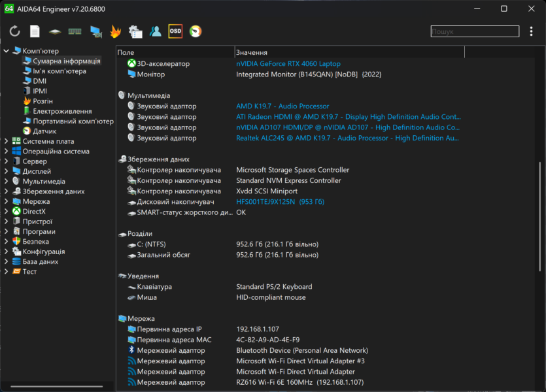Image resolution: width=546 pixels, height=392 pixels.
Task: Select the C: (NTFS) partition row
Action: pos(325,244)
